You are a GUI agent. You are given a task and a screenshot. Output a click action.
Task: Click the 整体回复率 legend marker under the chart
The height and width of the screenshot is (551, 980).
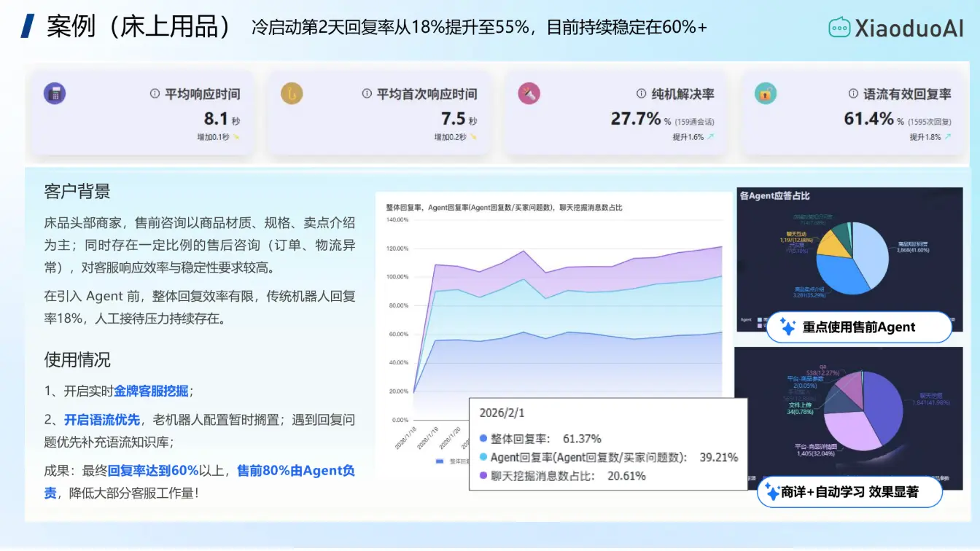coord(440,461)
